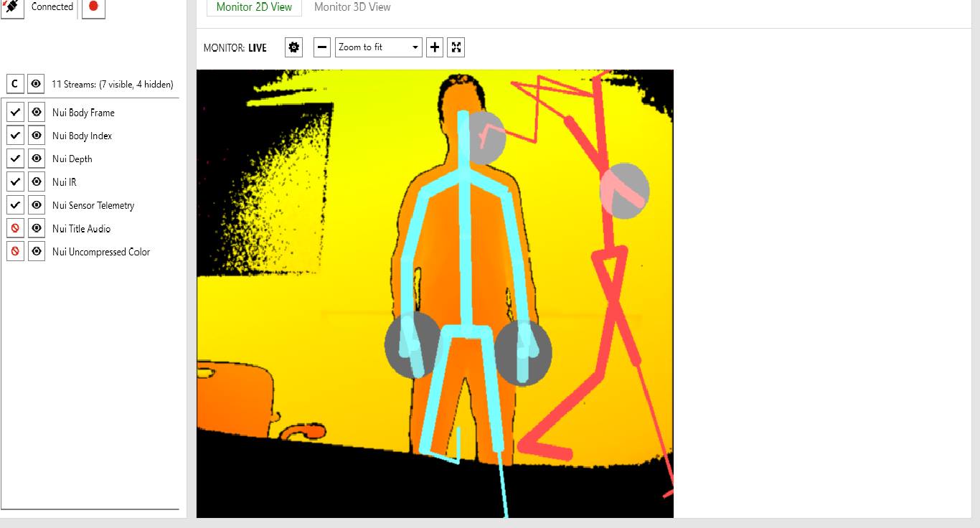
Task: Open the Zoom to fit dropdown
Action: pos(379,47)
